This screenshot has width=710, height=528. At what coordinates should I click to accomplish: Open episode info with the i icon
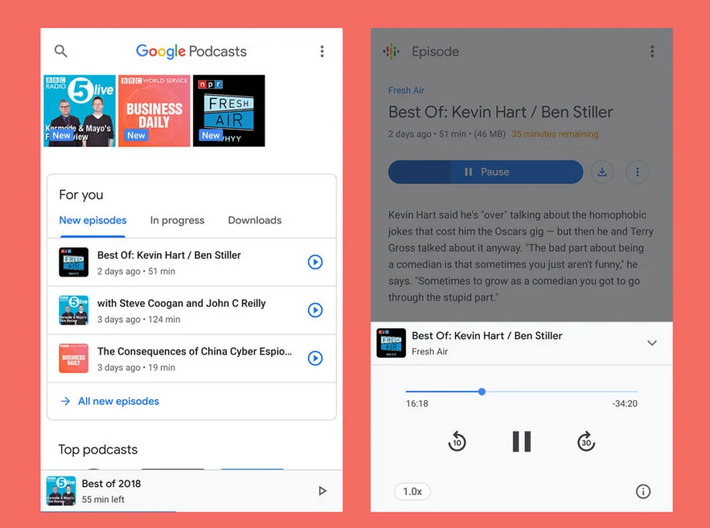coord(643,491)
